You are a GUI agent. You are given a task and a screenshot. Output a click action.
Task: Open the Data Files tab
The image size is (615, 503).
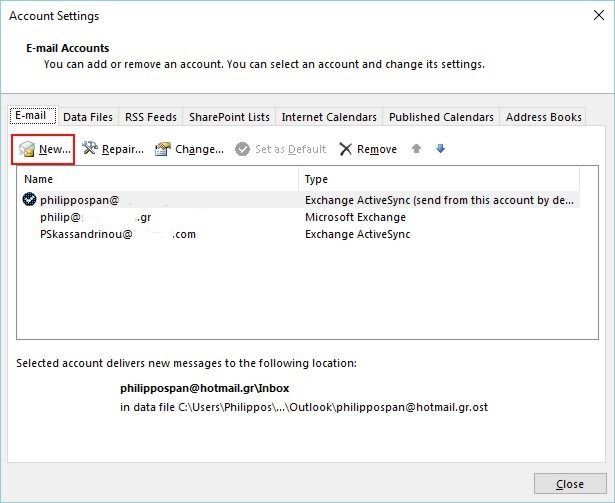pos(88,117)
